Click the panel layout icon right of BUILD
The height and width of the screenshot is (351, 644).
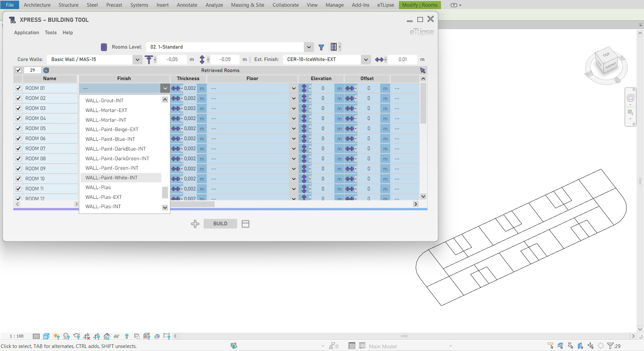coord(245,224)
